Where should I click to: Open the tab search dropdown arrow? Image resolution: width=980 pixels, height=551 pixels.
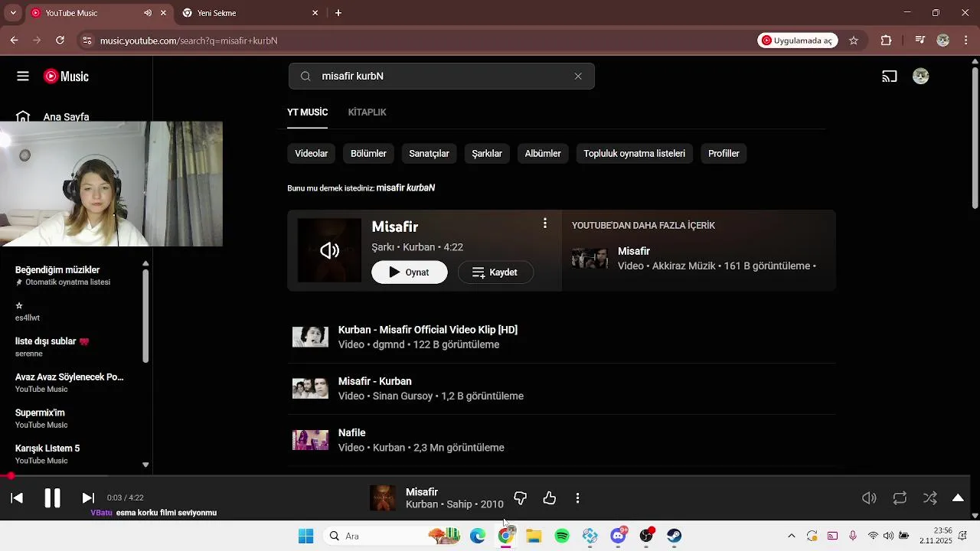12,13
